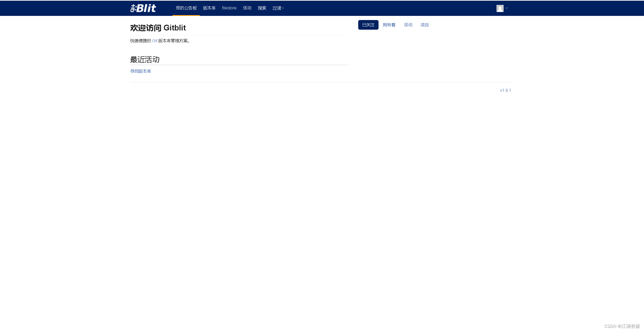Go to 我的公告板 dashboard

click(x=186, y=8)
